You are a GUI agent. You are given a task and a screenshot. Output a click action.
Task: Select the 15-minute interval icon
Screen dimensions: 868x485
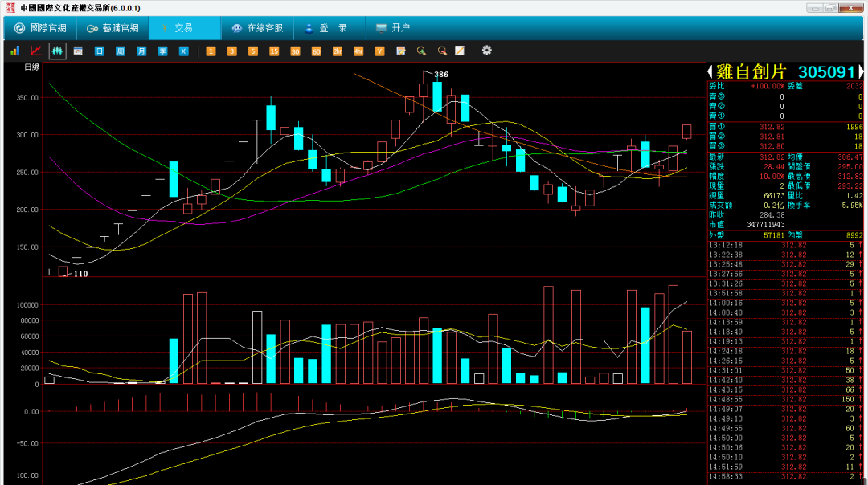(x=274, y=51)
